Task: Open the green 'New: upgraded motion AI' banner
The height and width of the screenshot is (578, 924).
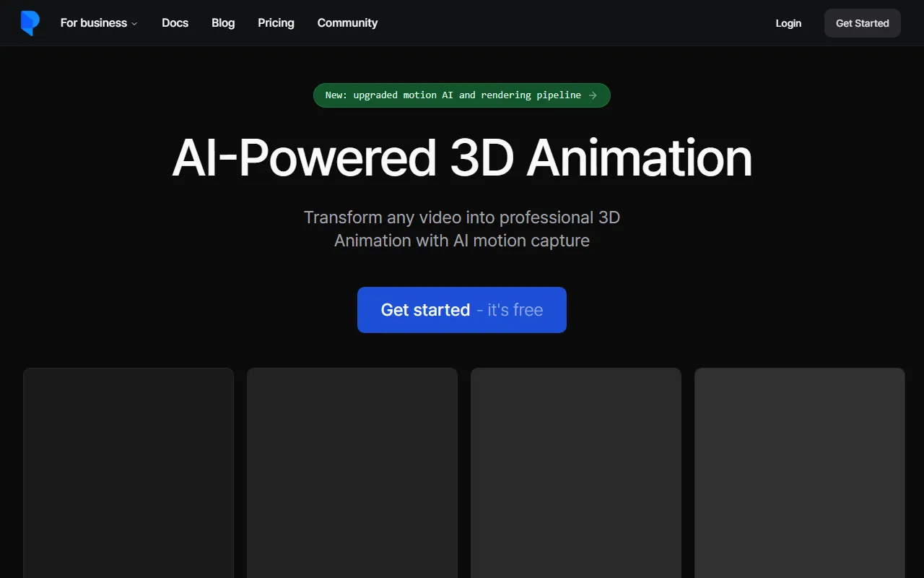Action: [453, 95]
